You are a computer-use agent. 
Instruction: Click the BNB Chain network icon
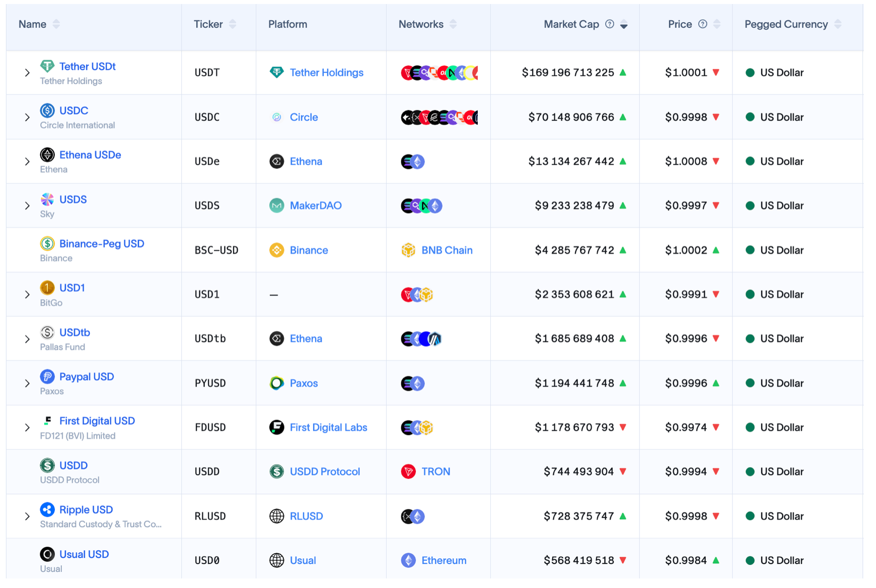(x=408, y=250)
